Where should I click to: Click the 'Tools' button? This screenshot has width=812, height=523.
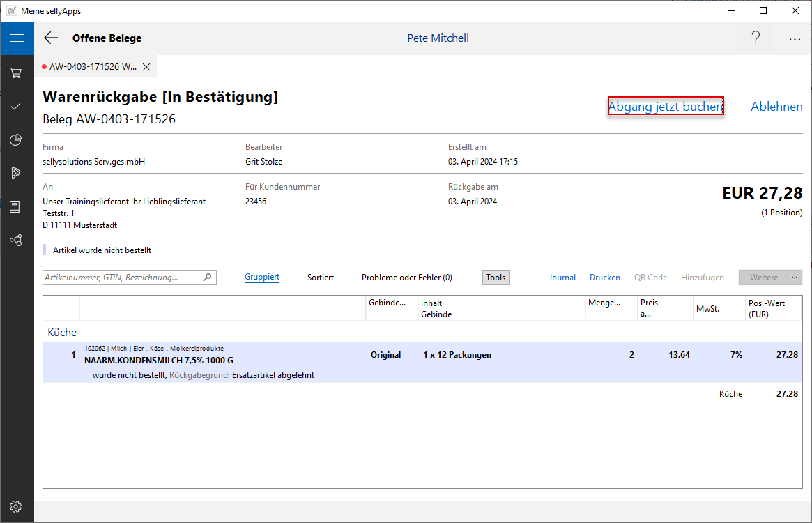pyautogui.click(x=496, y=278)
